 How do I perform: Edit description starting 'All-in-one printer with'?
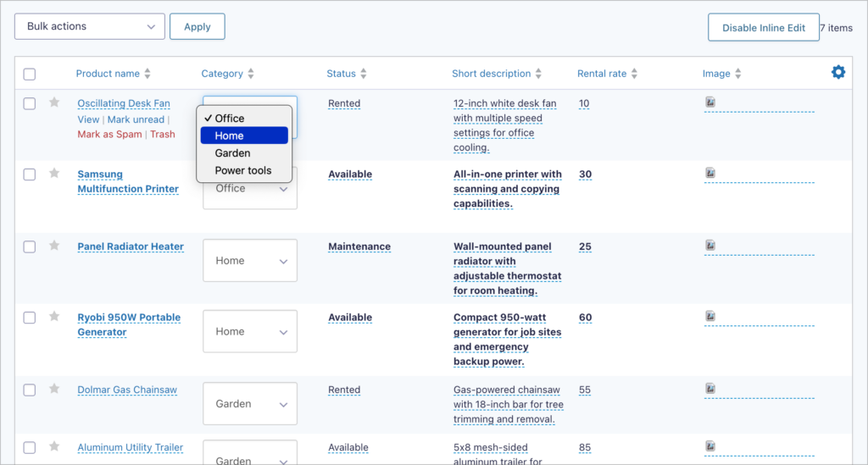[x=507, y=189]
